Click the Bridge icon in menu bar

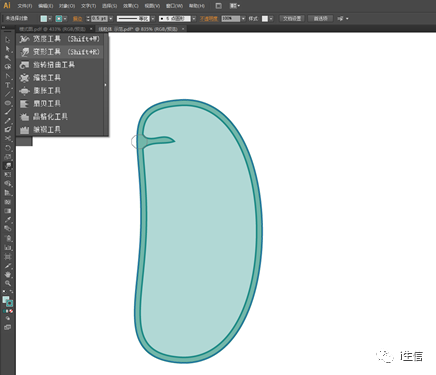coord(218,6)
